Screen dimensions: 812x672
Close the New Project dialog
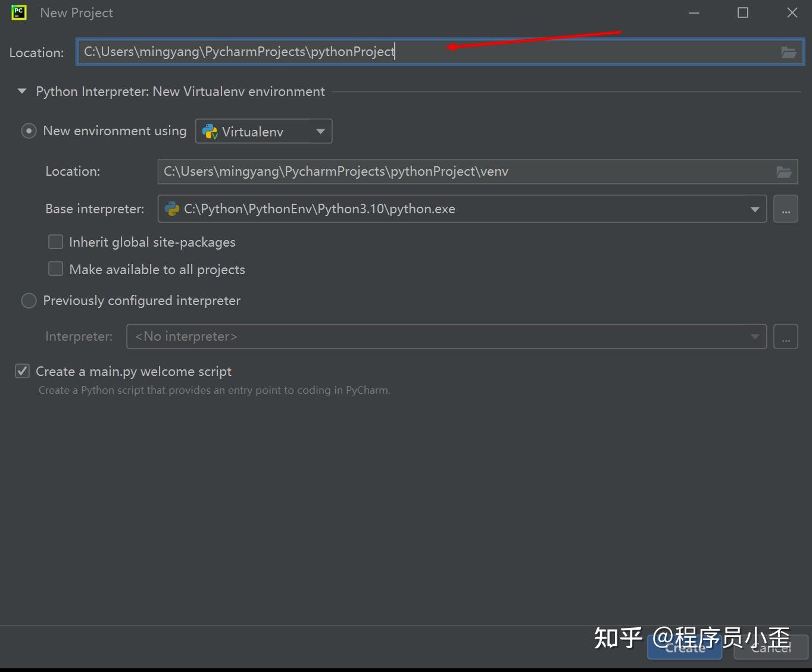[792, 13]
